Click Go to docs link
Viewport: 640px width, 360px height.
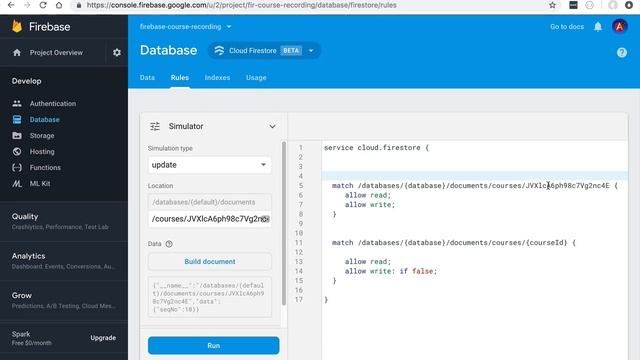(567, 27)
